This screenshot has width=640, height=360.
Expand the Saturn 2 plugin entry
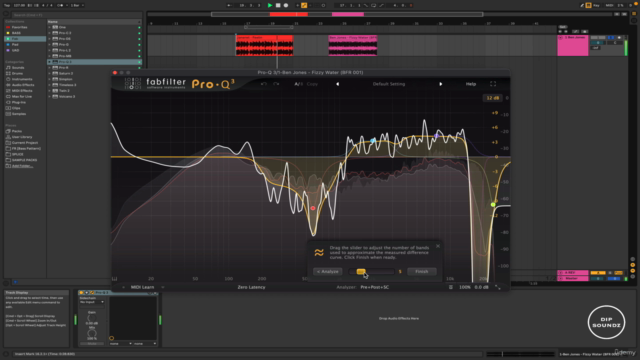[x=49, y=73]
